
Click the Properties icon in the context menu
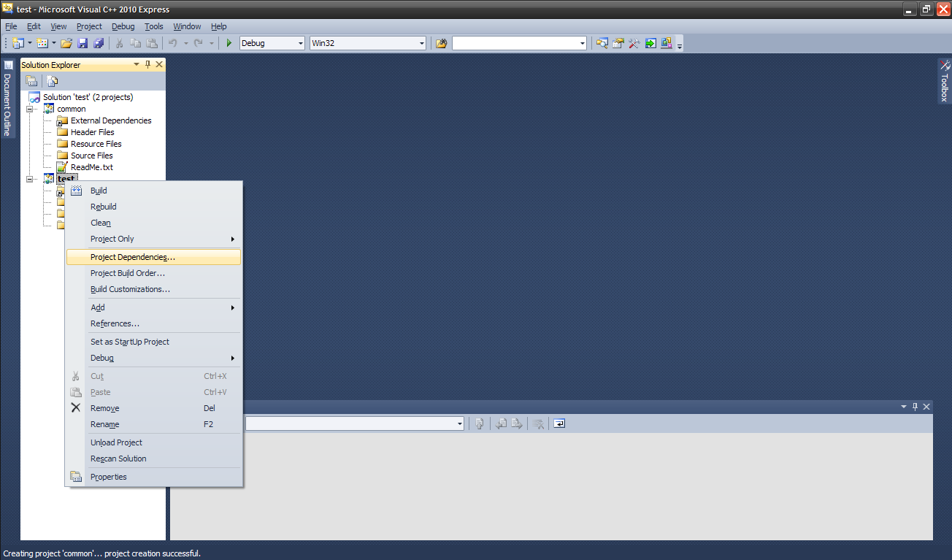tap(76, 477)
